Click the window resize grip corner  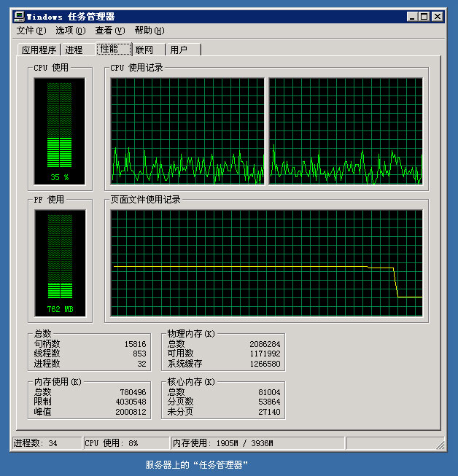point(440,445)
